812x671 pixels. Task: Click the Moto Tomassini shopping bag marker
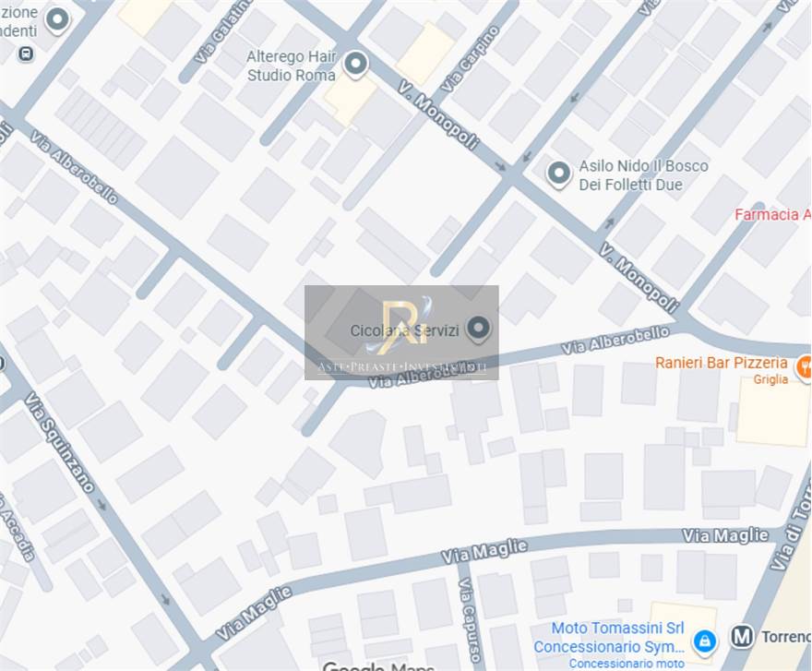pos(705,642)
